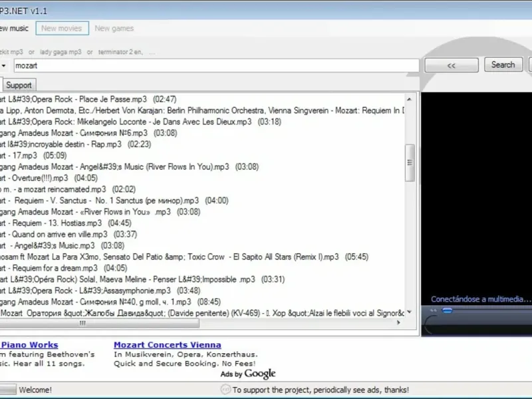
Task: Open the Piano Works ad link
Action: click(29, 344)
